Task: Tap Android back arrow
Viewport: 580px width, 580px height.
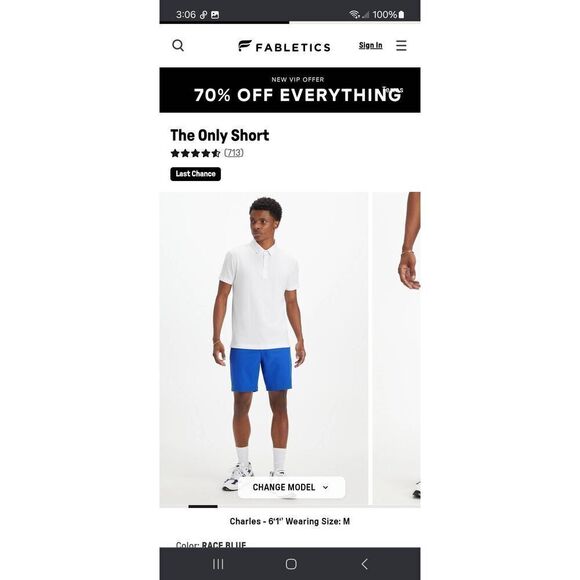Action: [364, 564]
